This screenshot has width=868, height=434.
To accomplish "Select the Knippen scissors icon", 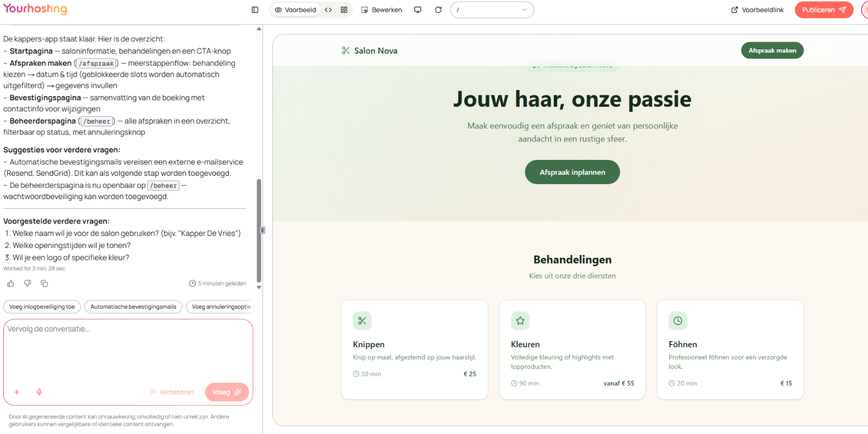I will tap(362, 321).
